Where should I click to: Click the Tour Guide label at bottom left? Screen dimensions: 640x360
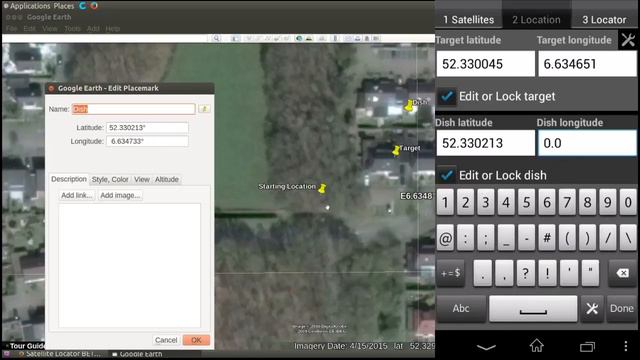click(26, 346)
